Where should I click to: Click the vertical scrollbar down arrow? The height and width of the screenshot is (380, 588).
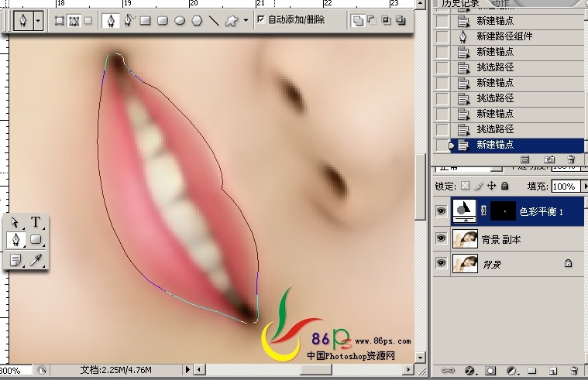[420, 357]
